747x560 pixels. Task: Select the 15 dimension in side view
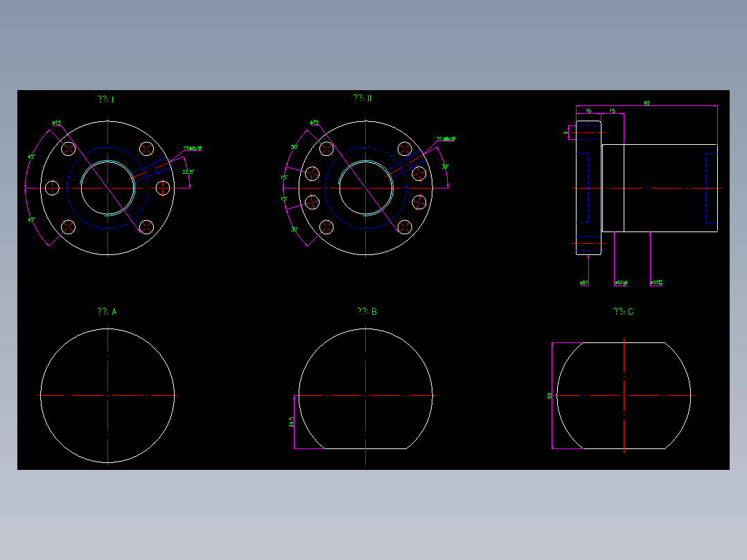tap(612, 111)
